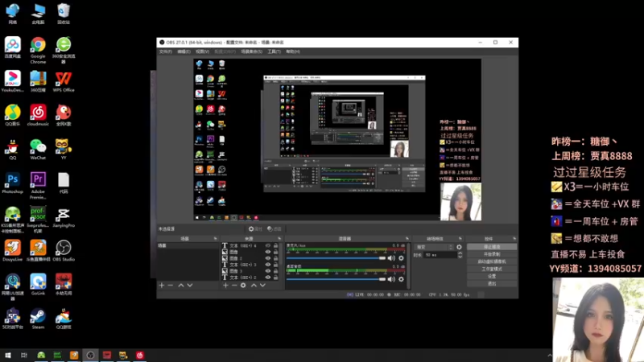Pop out the 来源 dock panel
644x362 pixels.
coord(279,238)
